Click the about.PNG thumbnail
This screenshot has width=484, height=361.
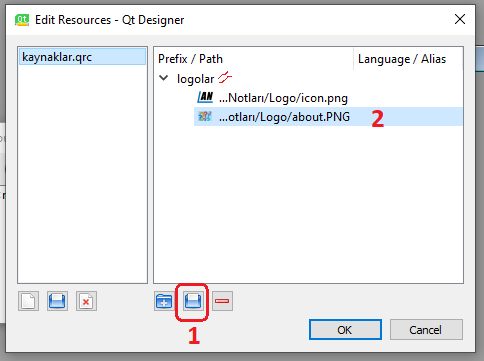point(205,116)
